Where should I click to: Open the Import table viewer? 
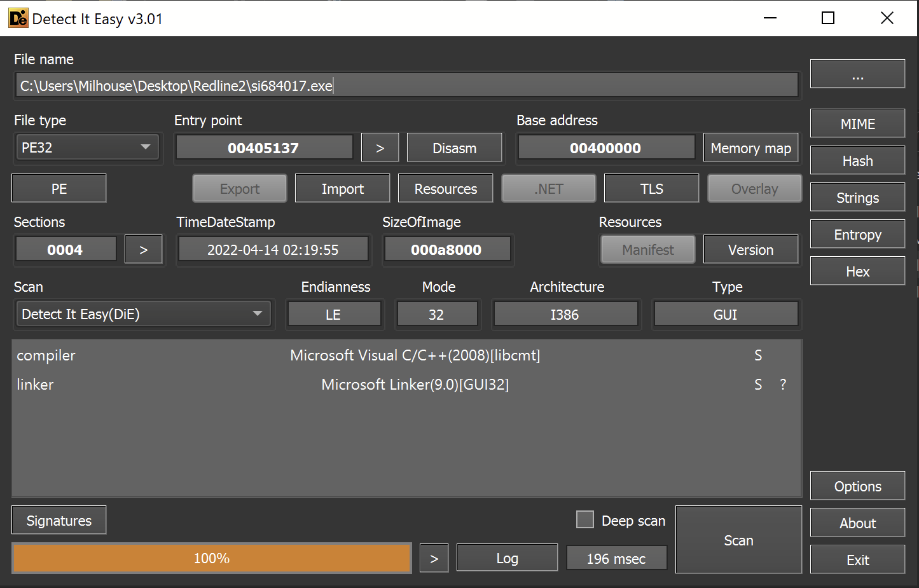coord(342,188)
